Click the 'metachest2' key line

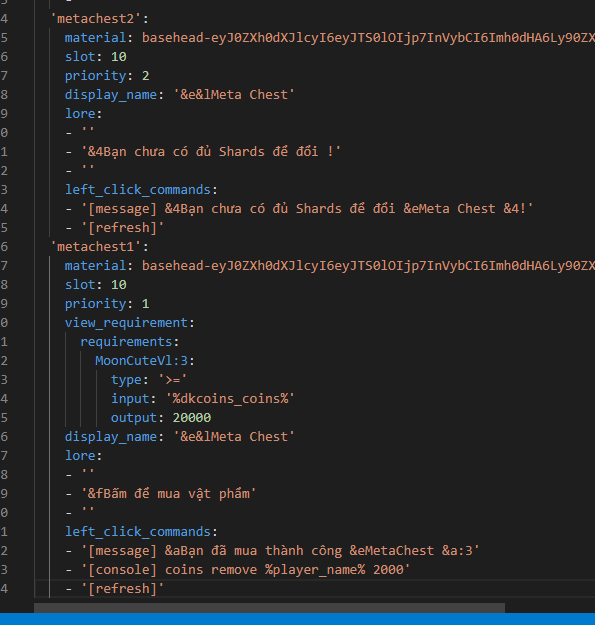[x=99, y=19]
